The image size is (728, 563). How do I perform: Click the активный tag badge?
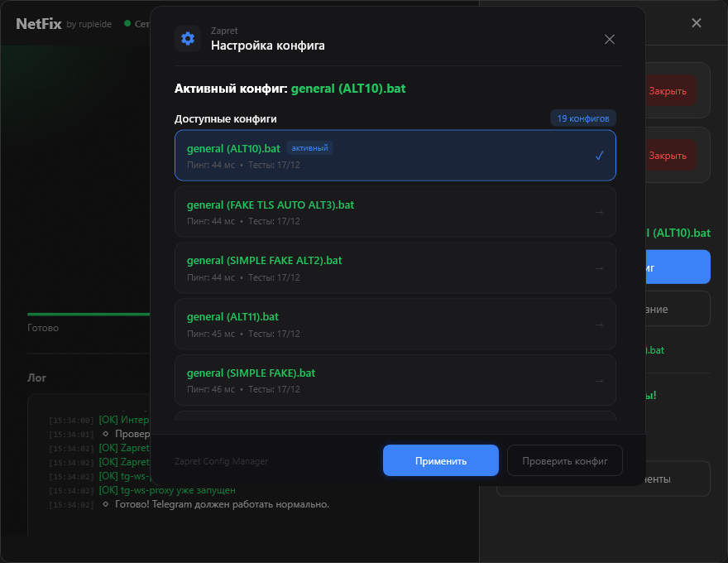pyautogui.click(x=309, y=148)
